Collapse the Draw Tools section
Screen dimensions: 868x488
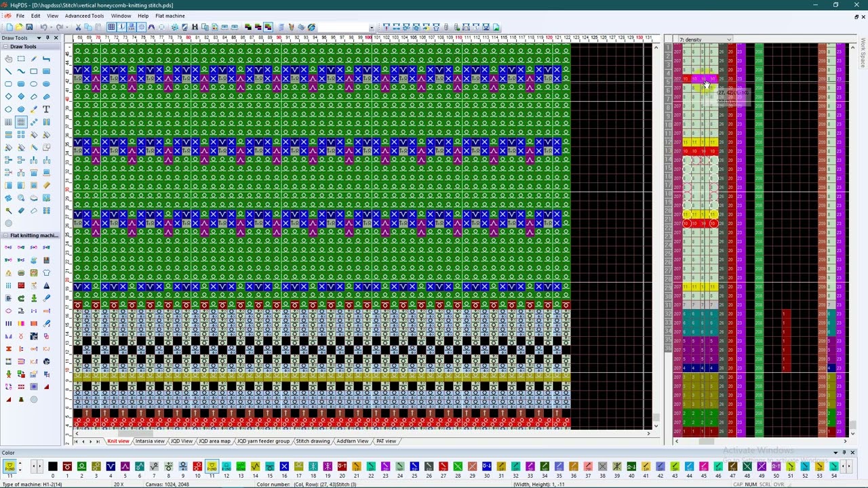(5, 47)
